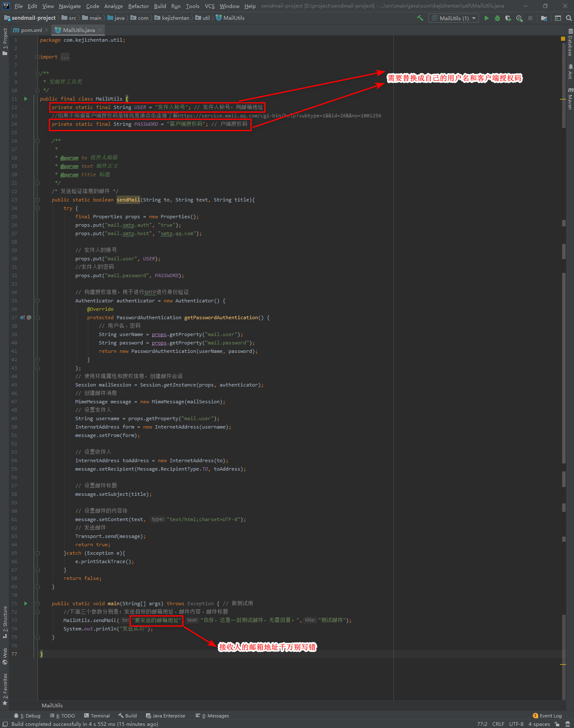Open the Build tool window
The image size is (574, 728).
[128, 716]
